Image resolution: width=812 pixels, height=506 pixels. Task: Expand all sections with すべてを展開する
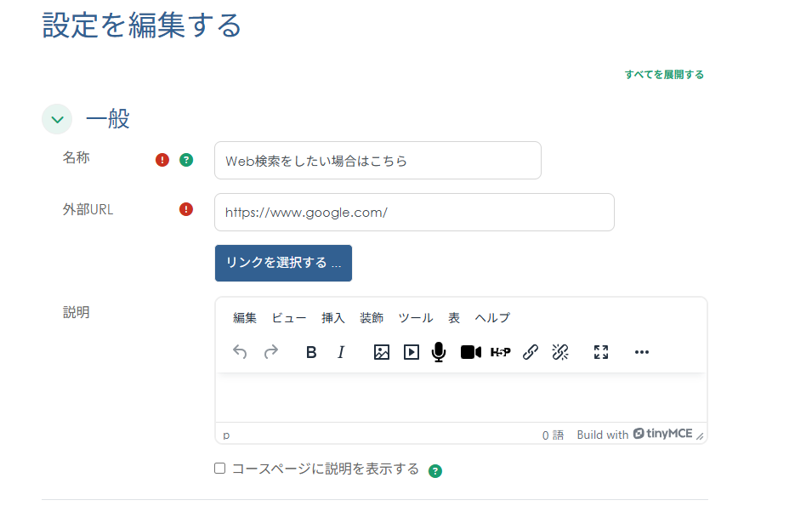[662, 74]
